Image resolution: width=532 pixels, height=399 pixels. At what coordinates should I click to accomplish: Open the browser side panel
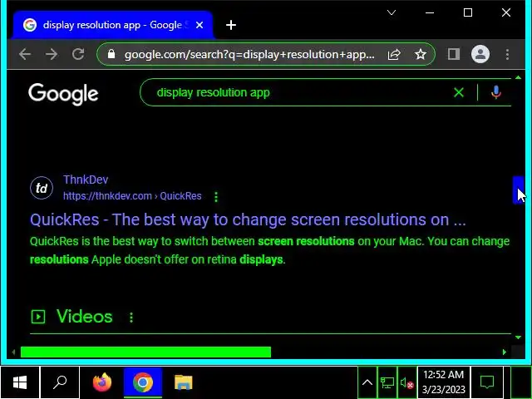pos(454,54)
